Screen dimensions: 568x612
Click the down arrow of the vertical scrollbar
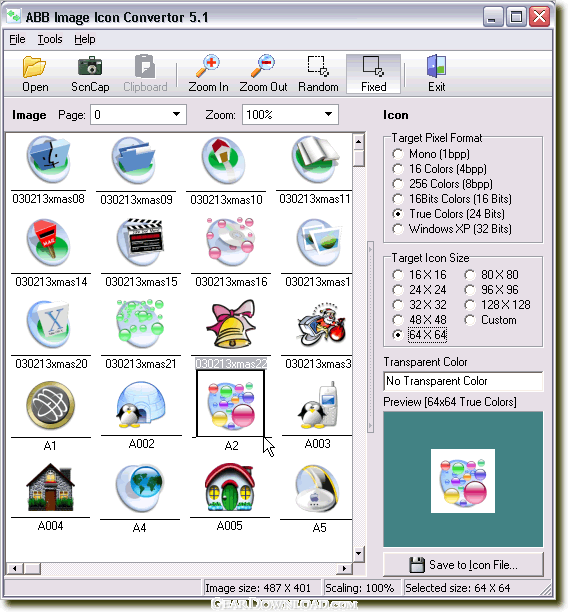click(358, 553)
